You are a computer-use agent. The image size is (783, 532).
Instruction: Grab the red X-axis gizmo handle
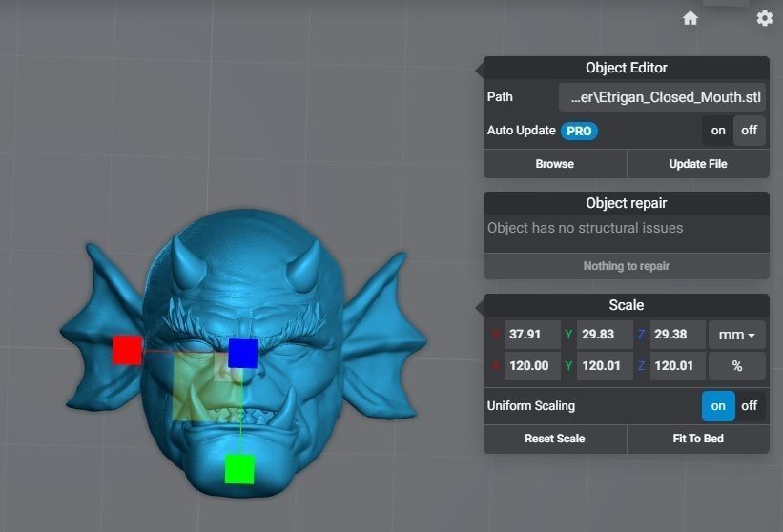[127, 350]
